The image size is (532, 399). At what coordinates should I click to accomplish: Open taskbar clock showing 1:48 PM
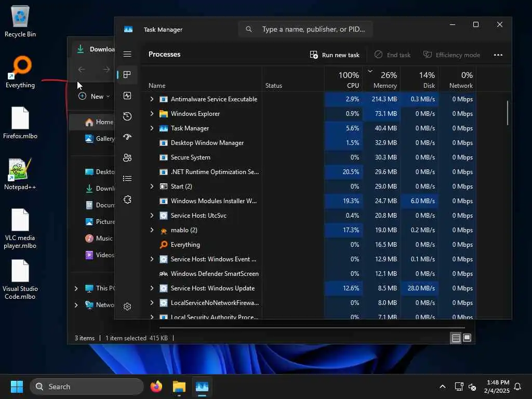coord(497,387)
